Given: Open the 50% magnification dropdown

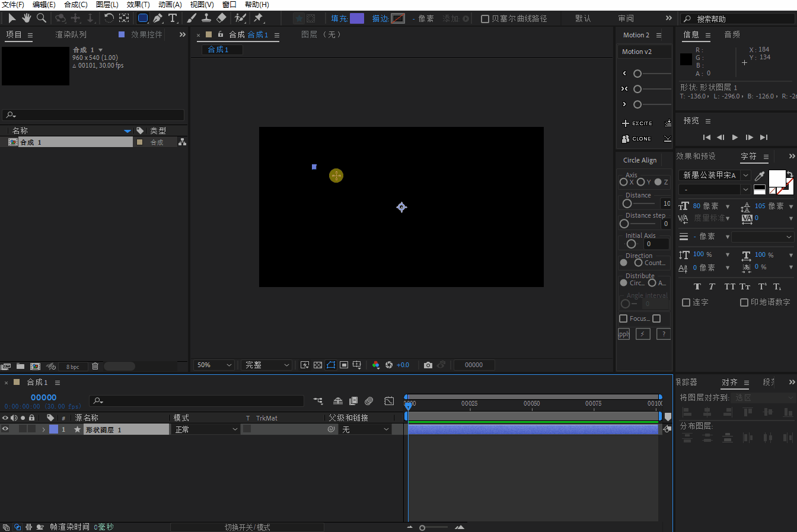Looking at the screenshot, I should coord(214,365).
